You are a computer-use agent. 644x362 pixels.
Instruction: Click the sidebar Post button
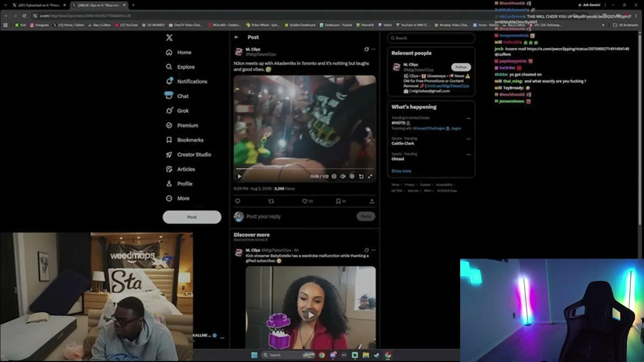pyautogui.click(x=192, y=217)
